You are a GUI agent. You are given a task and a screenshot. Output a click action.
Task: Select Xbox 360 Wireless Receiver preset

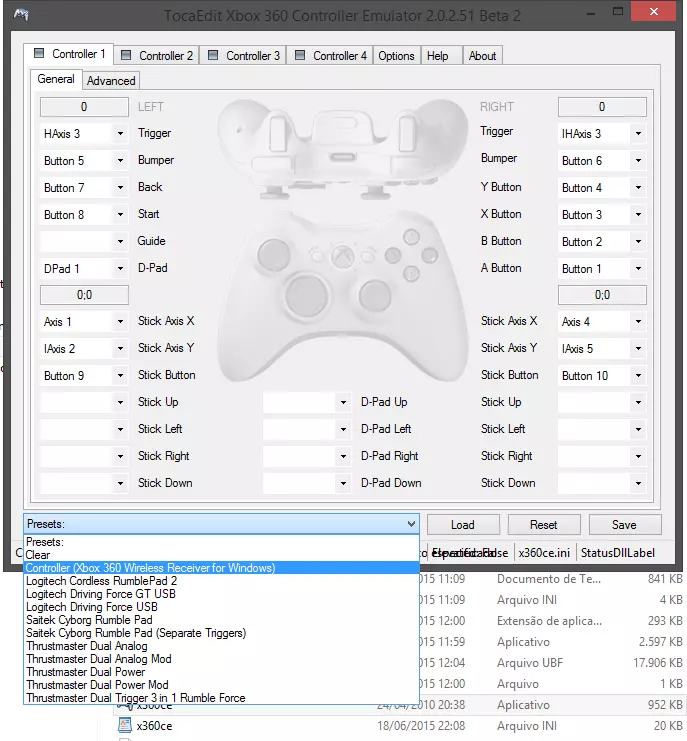tap(221, 568)
